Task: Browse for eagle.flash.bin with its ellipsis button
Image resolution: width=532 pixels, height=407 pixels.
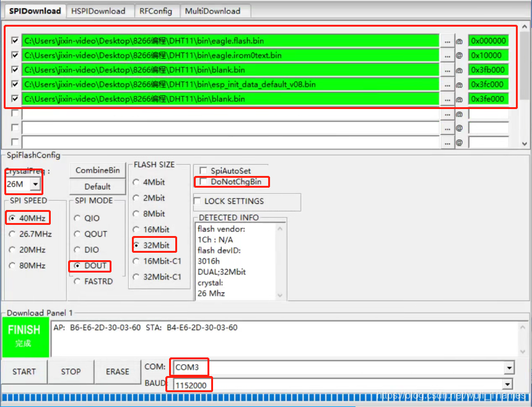Action: [447, 41]
